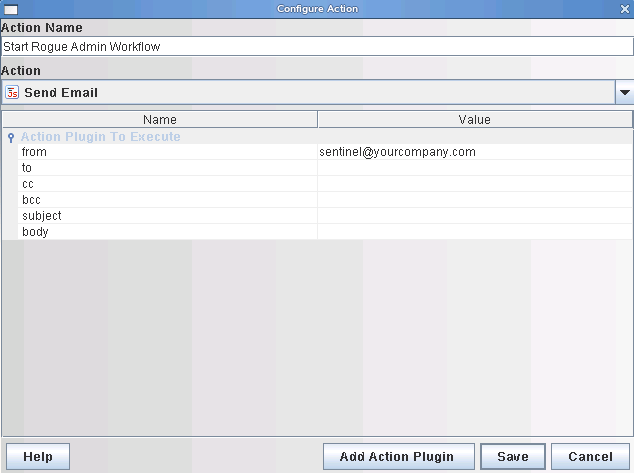Screen dimensions: 634x473
Task: Click the from value cell
Action: click(x=475, y=152)
